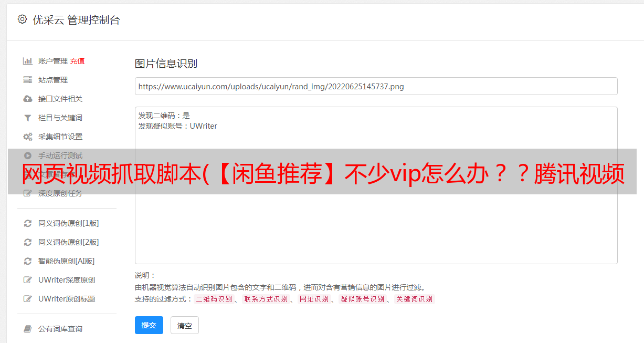Click the blue 提交 button
Viewport: 644px width, 343px height.
[149, 325]
